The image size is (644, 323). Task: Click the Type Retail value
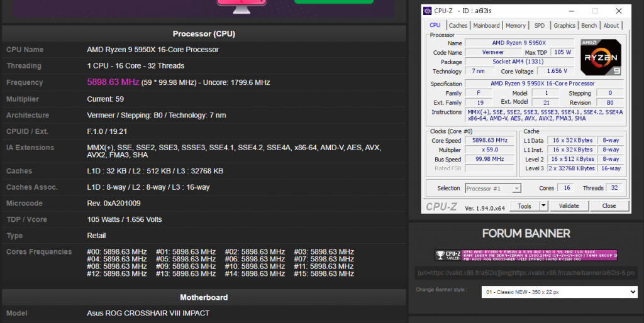point(96,236)
